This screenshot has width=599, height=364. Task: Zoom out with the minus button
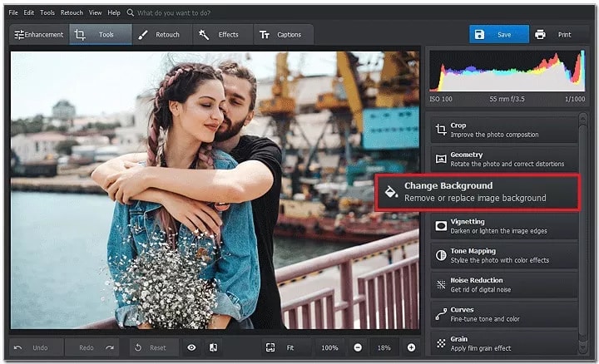[x=358, y=347]
